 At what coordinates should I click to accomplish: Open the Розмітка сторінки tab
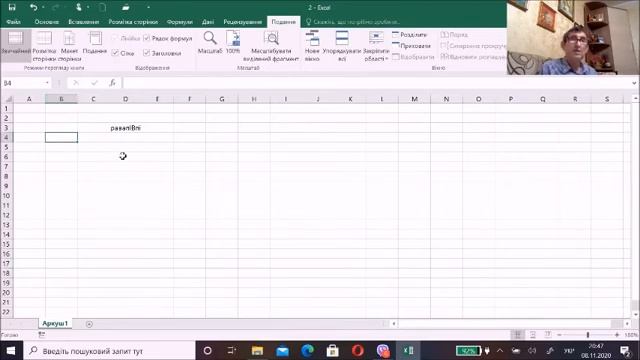coord(133,22)
